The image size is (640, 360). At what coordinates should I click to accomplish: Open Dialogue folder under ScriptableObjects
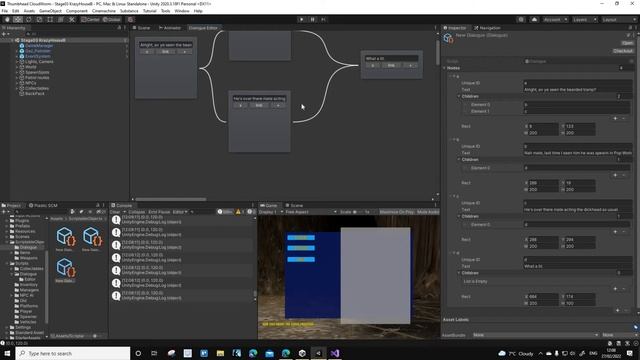click(28, 247)
